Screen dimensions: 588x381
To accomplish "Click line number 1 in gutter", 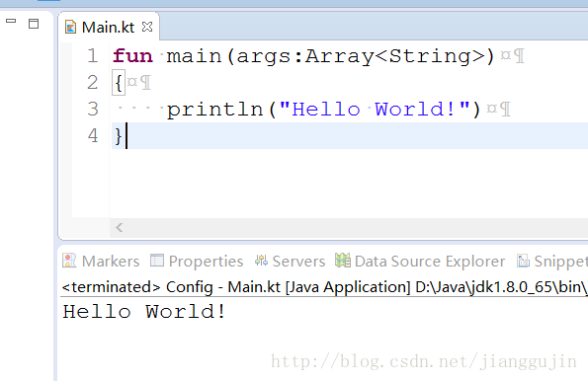I will click(93, 56).
